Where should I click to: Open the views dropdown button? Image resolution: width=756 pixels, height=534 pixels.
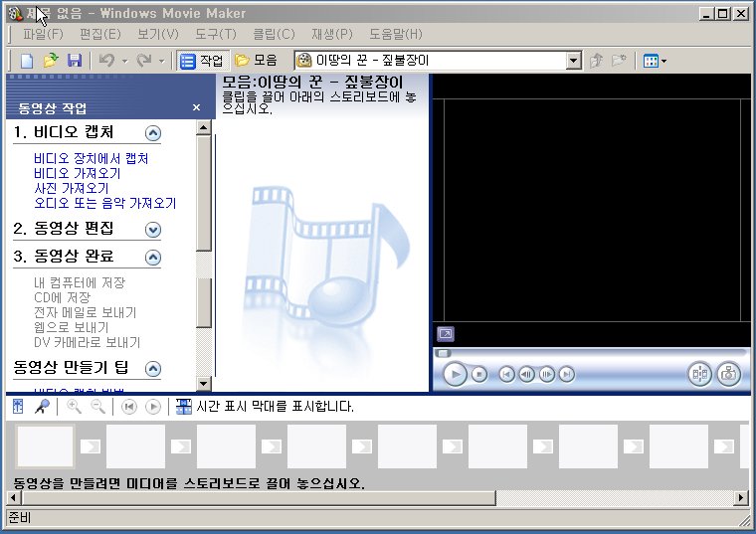655,62
